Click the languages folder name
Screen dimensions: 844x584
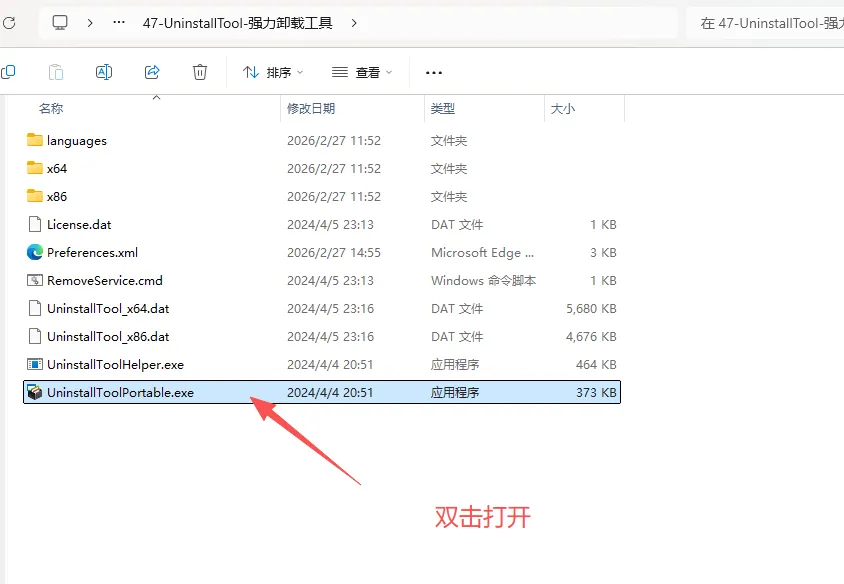pos(77,140)
